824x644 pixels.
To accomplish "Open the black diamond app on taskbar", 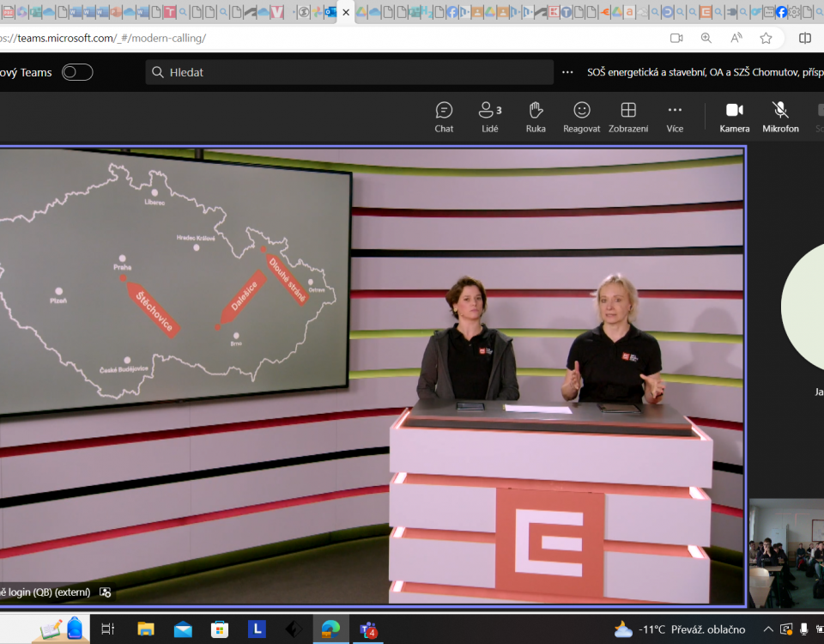I will click(294, 629).
